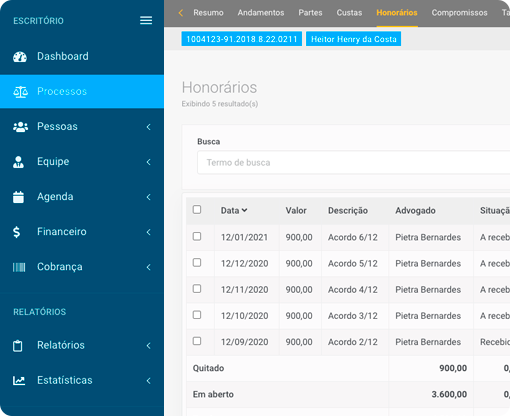Check the row dated 12/01/2021

197,236
